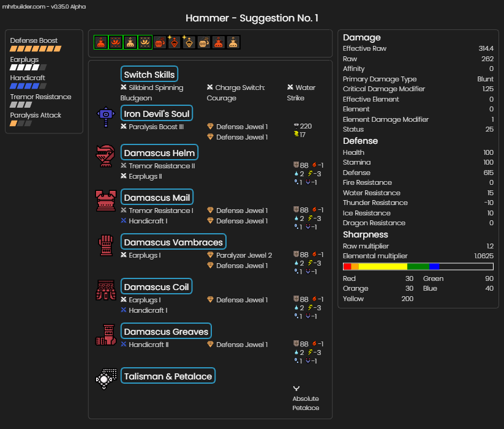
Task: Enable the orange Might Seed pouch buff
Action: 160,42
